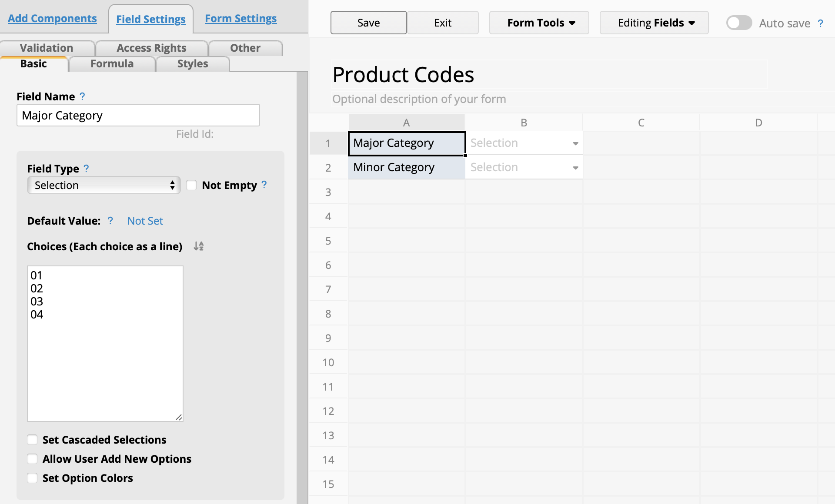Switch to the Validation tab

tap(47, 48)
